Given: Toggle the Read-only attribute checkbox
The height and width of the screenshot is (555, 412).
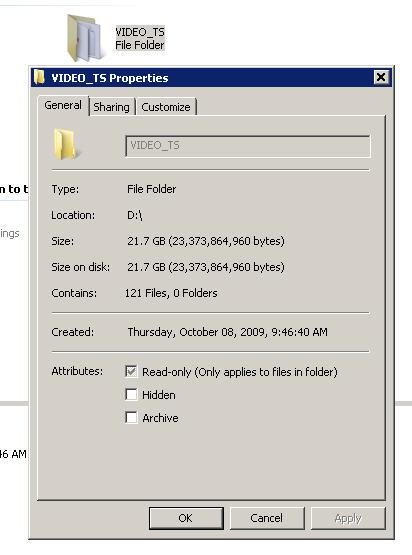Looking at the screenshot, I should (x=131, y=372).
